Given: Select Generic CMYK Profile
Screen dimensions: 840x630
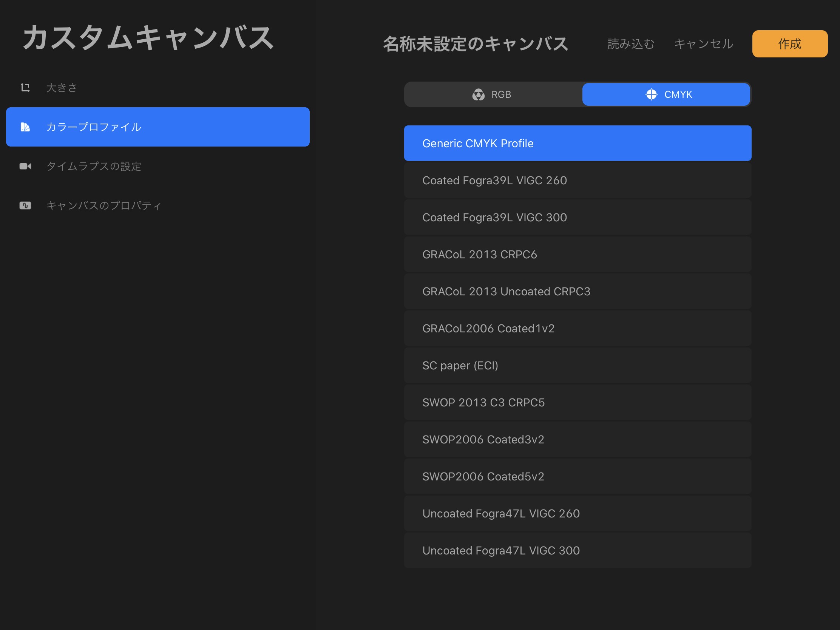Looking at the screenshot, I should pyautogui.click(x=577, y=143).
